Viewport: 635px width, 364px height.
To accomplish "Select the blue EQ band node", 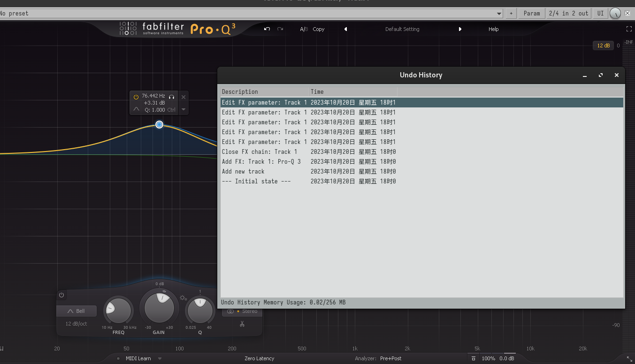I will (x=159, y=124).
